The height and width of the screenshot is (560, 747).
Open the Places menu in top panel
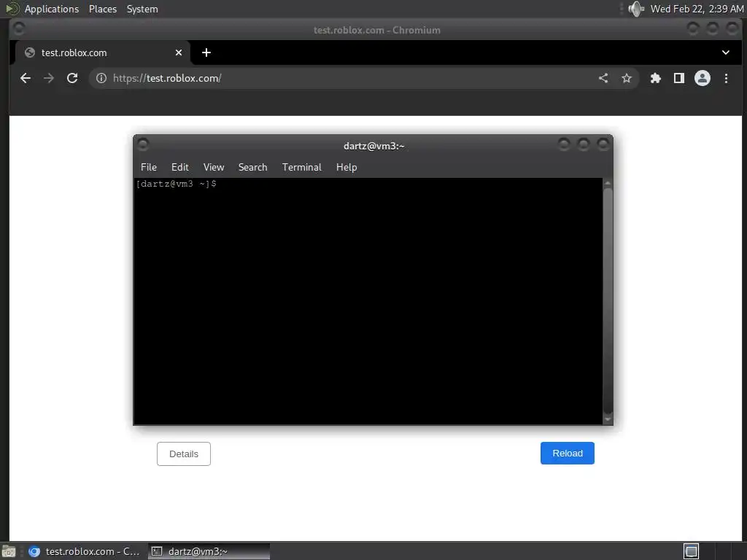tap(103, 9)
